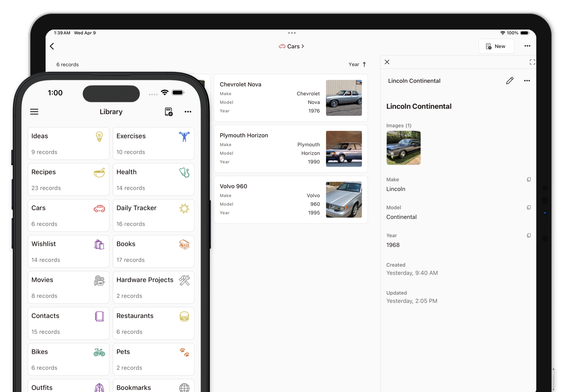
Task: Edit Lincoln Continental with pencil icon
Action: pyautogui.click(x=510, y=81)
